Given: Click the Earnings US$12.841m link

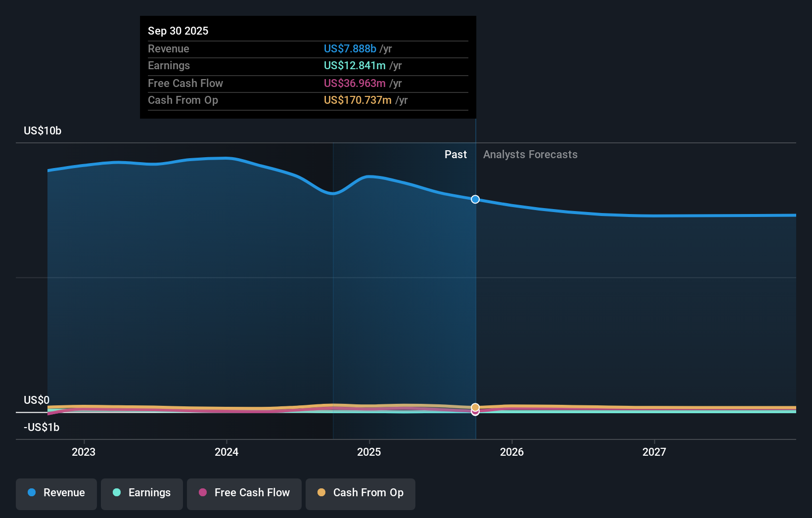Looking at the screenshot, I should (x=353, y=65).
